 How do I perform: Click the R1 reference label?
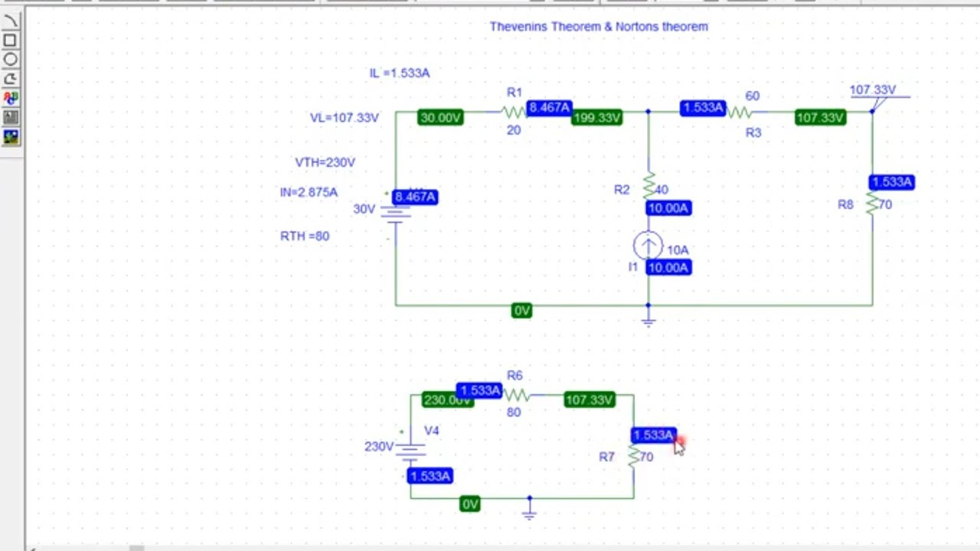[514, 93]
